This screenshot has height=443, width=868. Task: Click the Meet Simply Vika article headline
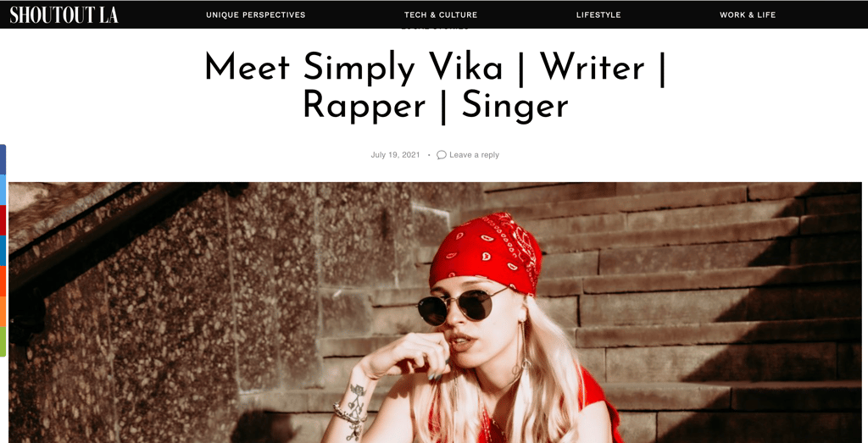[435, 87]
